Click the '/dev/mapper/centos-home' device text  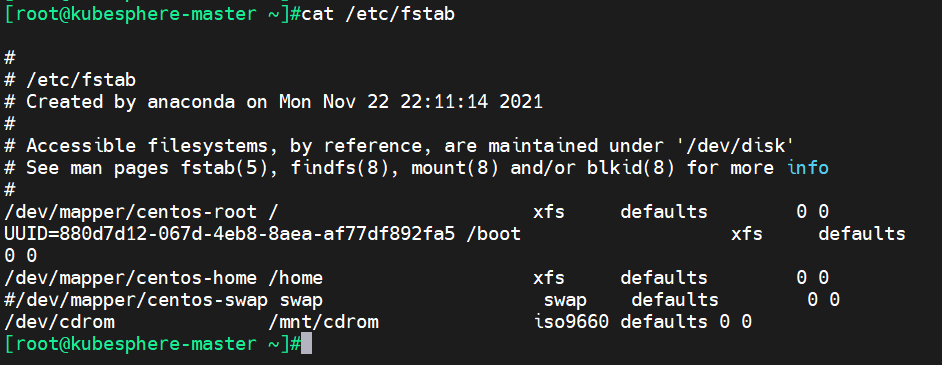point(130,278)
